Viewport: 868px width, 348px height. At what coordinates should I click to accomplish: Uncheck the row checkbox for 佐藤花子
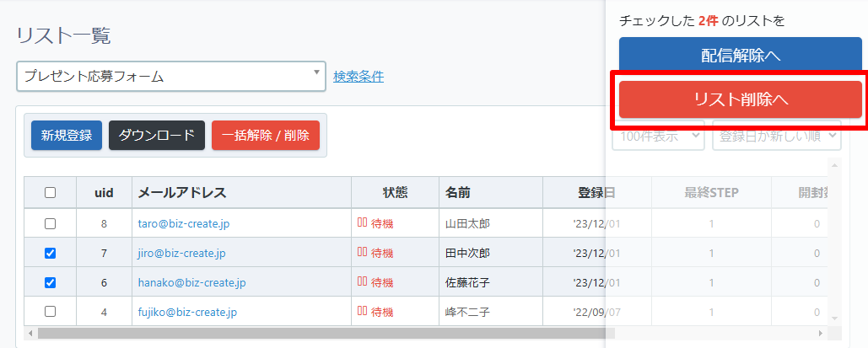[50, 282]
